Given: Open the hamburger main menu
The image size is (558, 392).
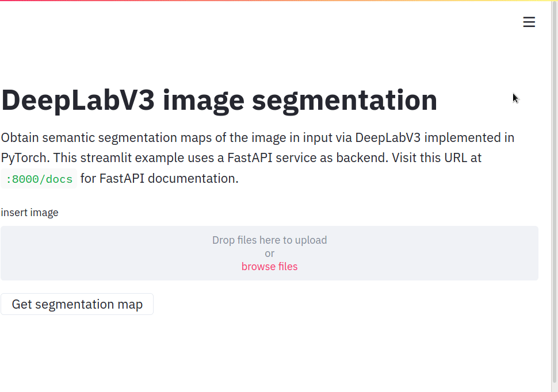Looking at the screenshot, I should 529,22.
